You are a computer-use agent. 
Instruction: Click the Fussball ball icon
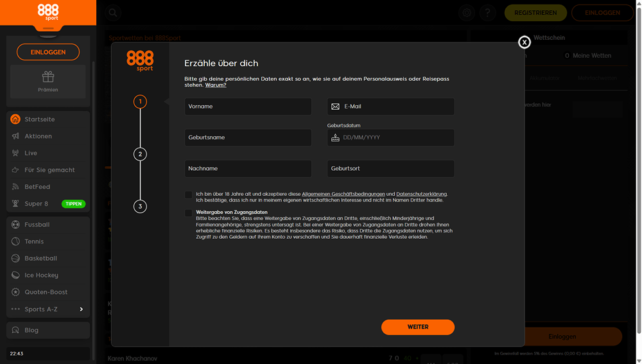click(x=15, y=225)
